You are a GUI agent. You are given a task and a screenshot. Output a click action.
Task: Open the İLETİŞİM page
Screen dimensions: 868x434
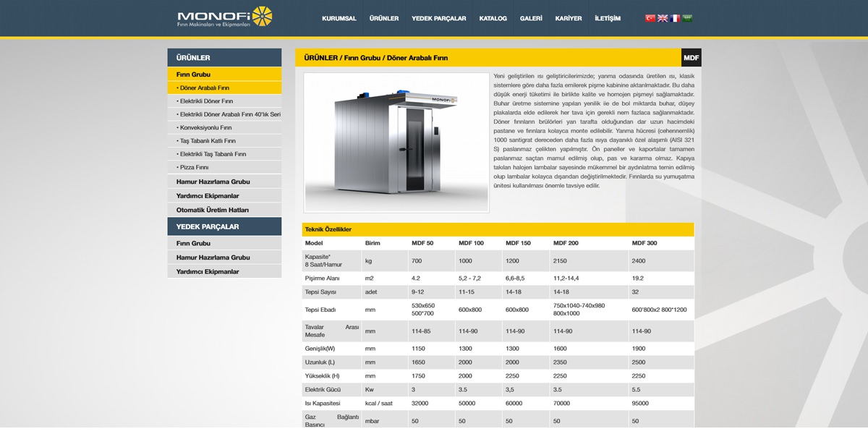point(608,18)
